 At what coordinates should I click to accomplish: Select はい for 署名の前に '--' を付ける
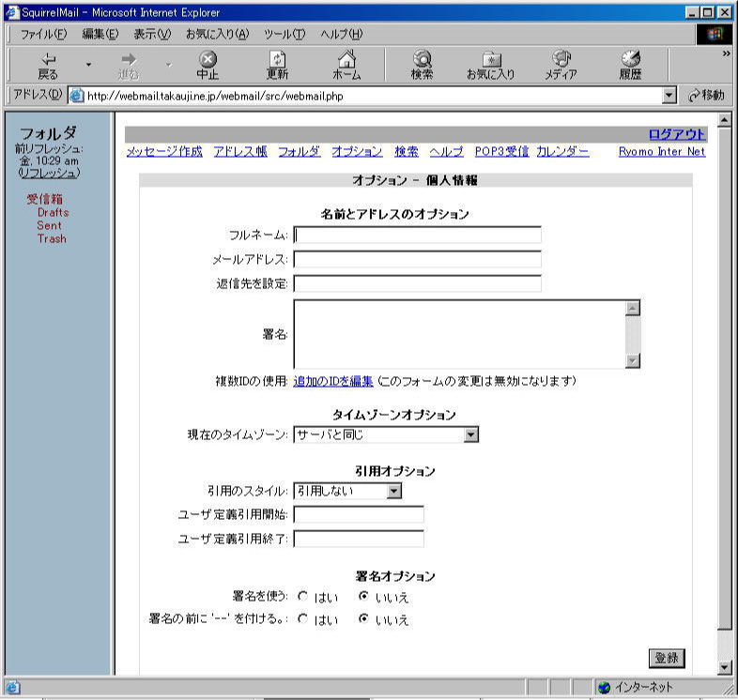[302, 618]
